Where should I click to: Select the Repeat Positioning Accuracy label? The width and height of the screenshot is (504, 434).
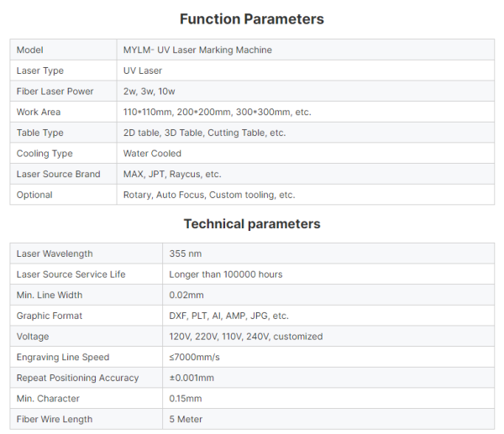click(77, 378)
